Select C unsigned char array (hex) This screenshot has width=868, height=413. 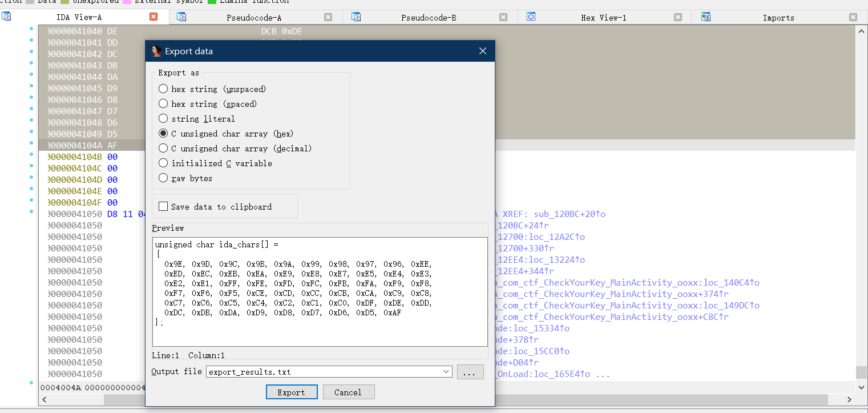click(163, 134)
